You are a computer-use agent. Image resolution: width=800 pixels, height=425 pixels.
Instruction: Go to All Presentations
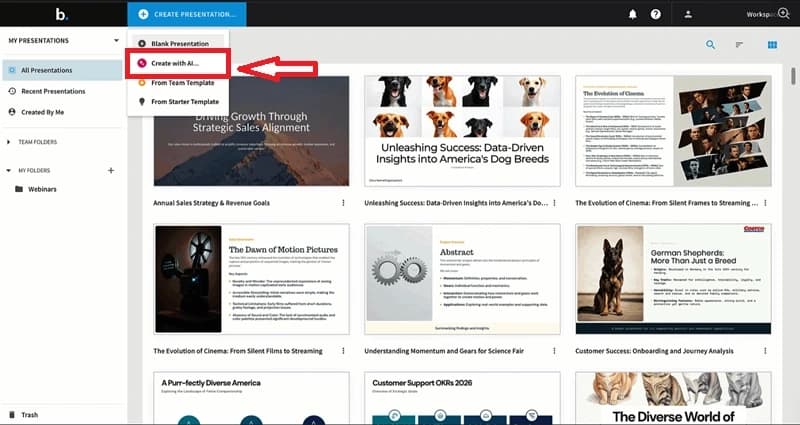click(62, 70)
